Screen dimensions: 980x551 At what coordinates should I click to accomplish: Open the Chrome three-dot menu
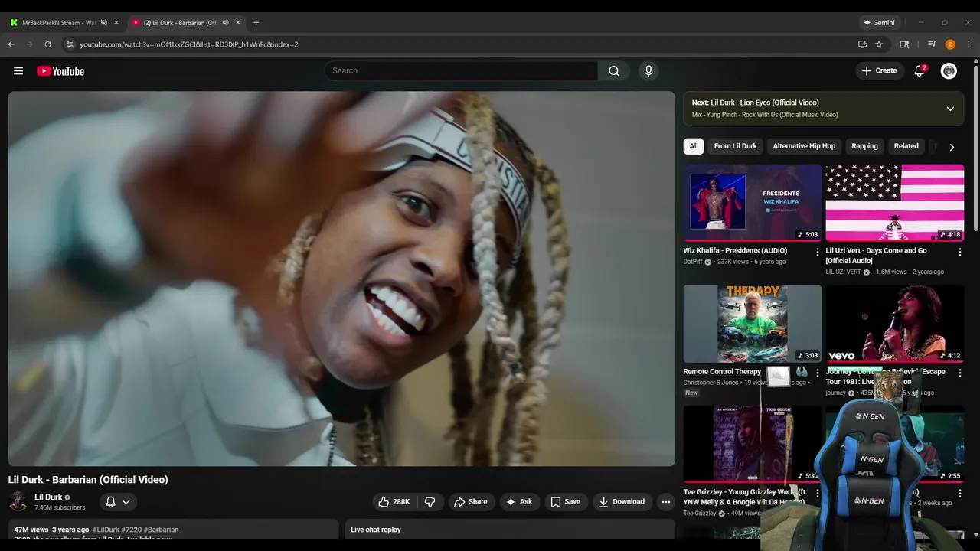click(969, 44)
